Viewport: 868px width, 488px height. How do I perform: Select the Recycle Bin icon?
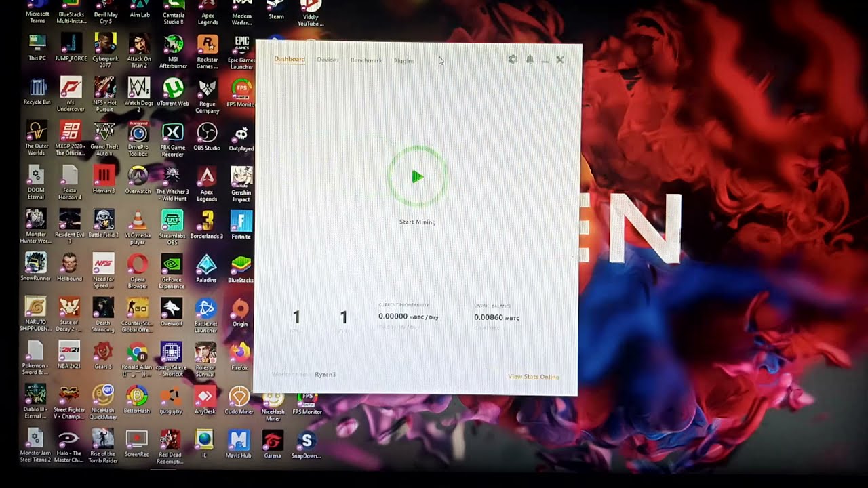[x=37, y=91]
